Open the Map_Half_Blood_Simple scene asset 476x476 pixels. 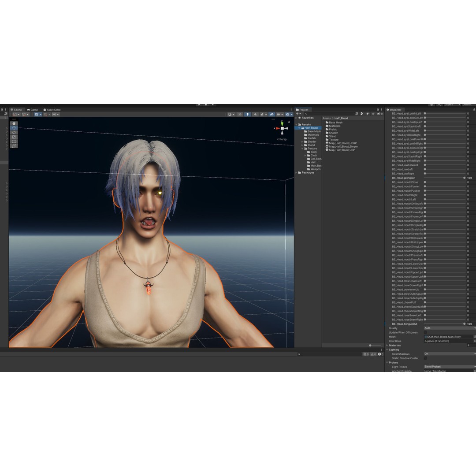[342, 147]
